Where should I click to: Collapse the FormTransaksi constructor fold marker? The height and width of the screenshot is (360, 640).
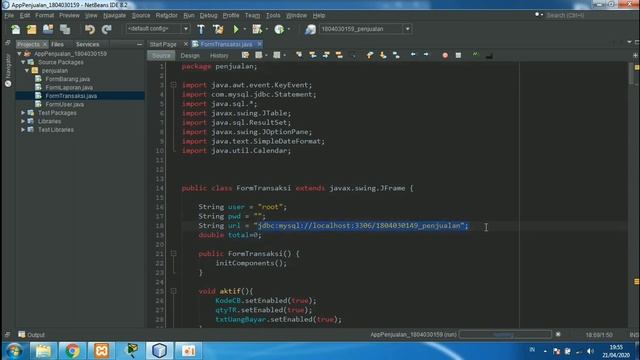(x=173, y=253)
